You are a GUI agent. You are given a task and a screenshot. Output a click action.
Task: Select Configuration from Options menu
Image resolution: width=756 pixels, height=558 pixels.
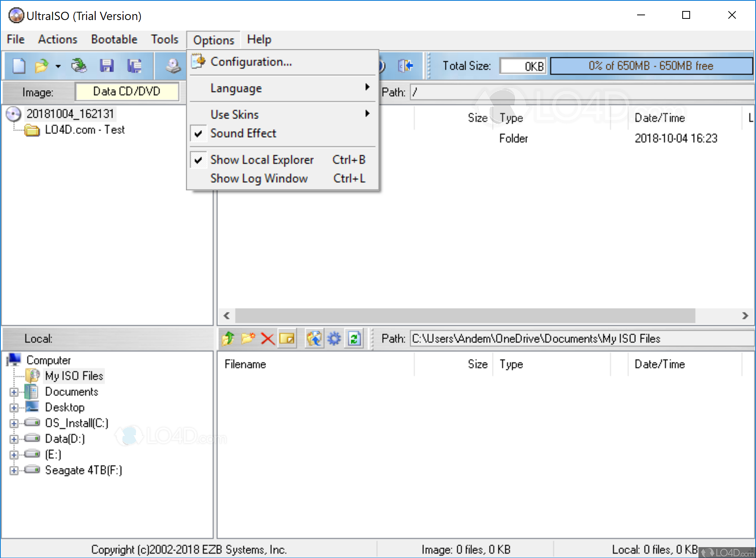[251, 62]
